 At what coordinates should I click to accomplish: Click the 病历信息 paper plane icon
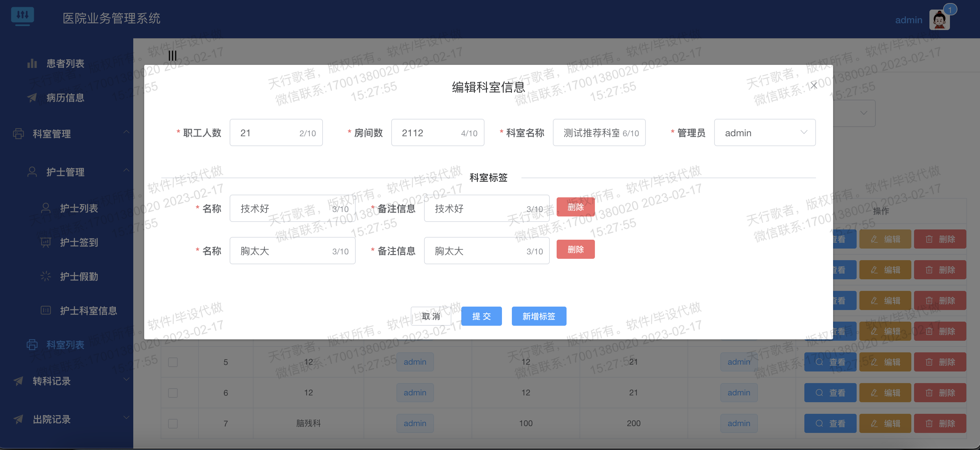[x=32, y=97]
